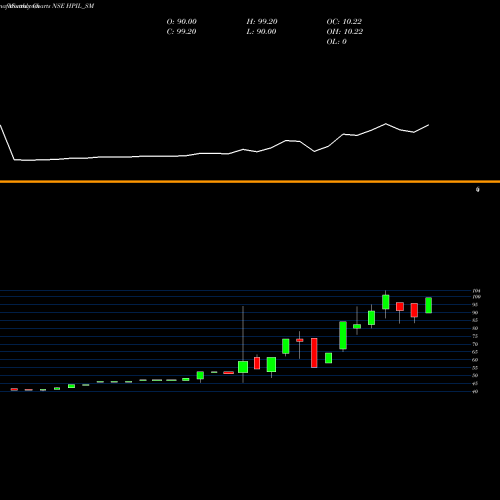Click the 65 price axis label
Screen dimensions: 500x500
[475, 352]
